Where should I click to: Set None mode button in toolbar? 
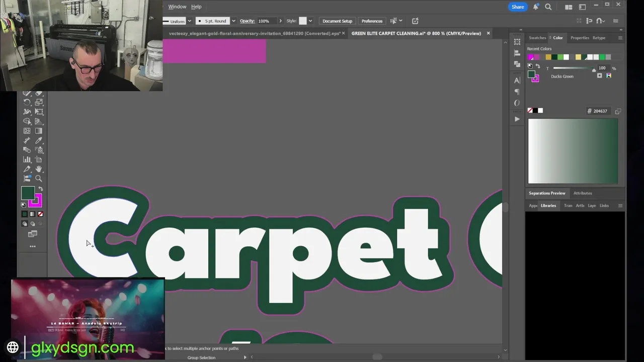pyautogui.click(x=41, y=214)
